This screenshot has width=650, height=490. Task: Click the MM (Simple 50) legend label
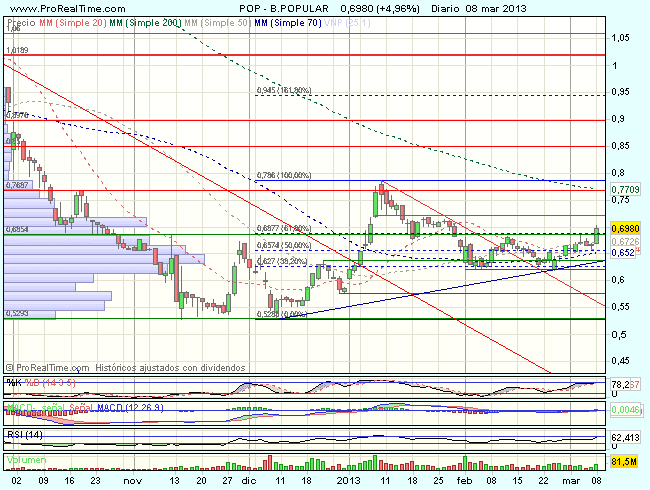tap(215, 20)
